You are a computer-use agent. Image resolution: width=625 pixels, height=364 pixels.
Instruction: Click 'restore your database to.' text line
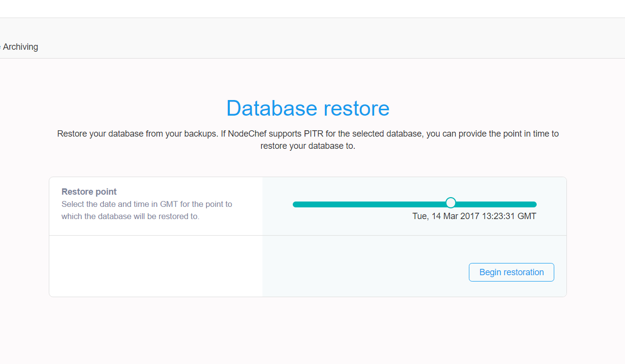coord(308,146)
